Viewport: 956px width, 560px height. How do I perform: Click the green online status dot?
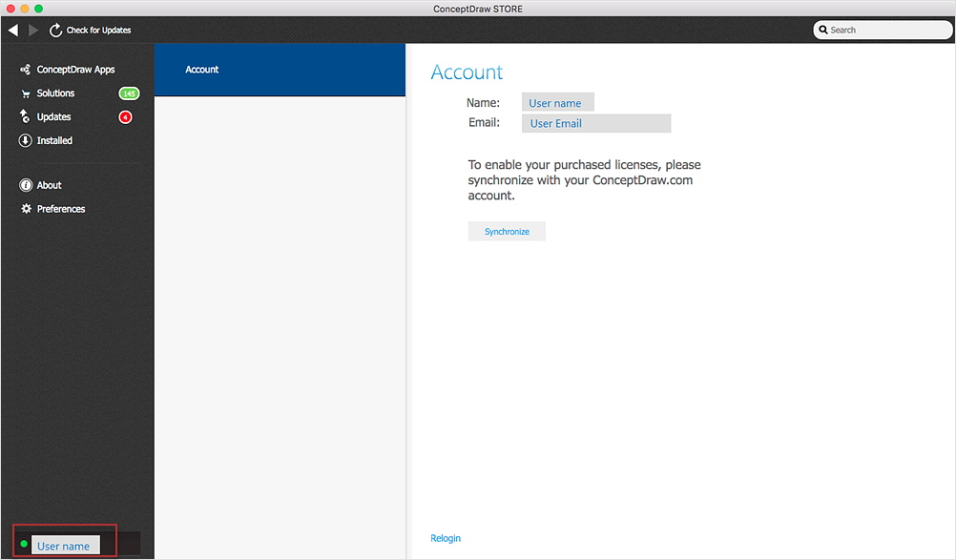coord(24,544)
